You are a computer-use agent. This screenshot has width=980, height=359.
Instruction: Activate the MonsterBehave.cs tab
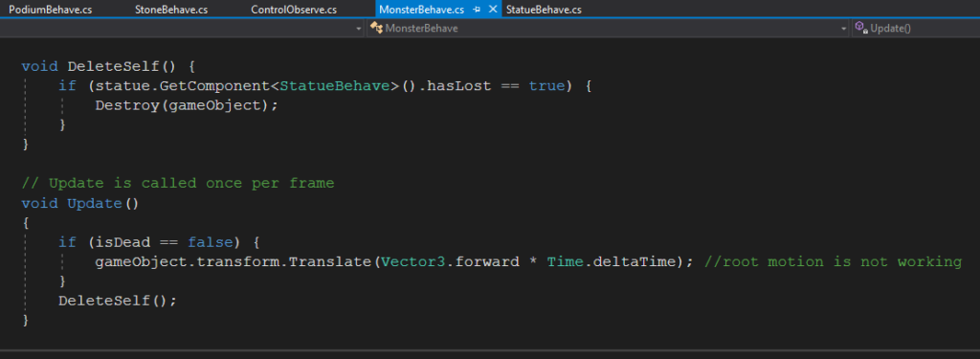[x=421, y=10]
